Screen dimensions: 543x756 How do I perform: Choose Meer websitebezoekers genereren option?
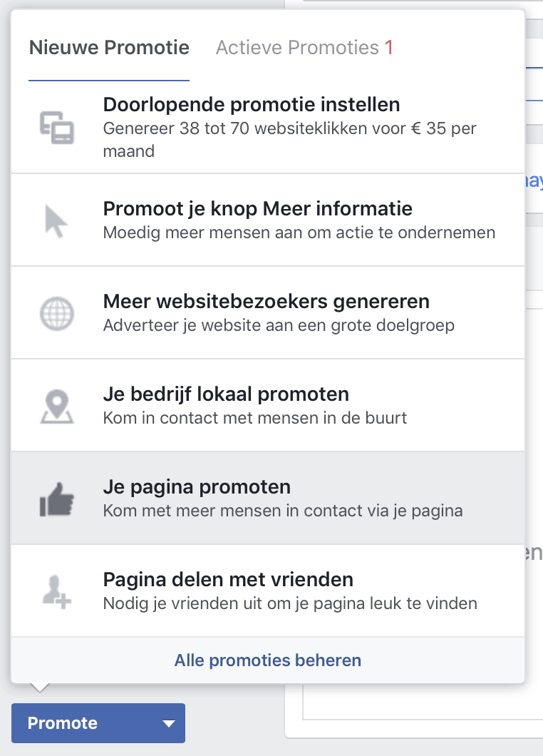[x=268, y=313]
